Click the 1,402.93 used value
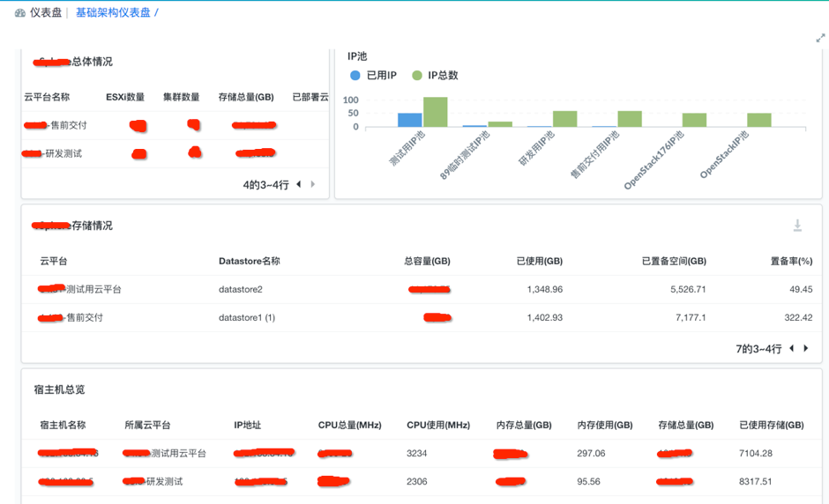 (544, 317)
